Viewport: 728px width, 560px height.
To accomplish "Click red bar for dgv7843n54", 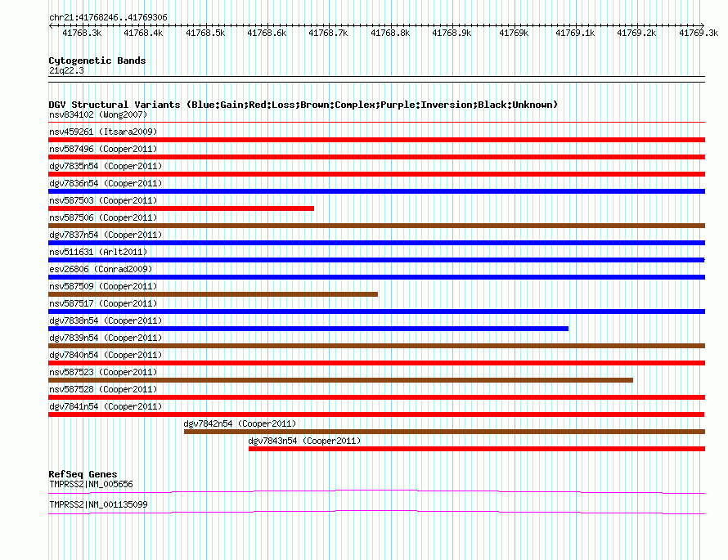I will (477, 449).
